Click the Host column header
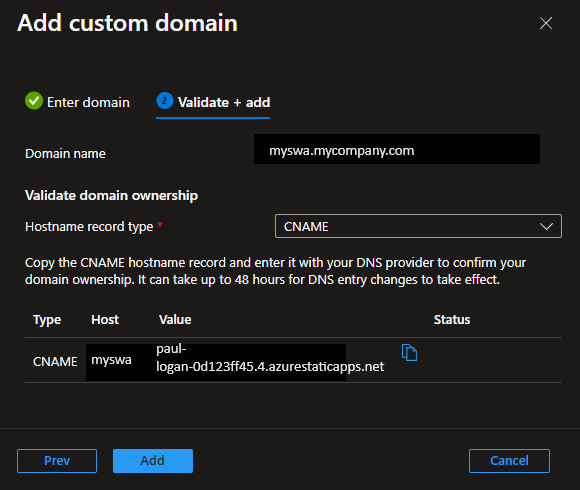 pyautogui.click(x=105, y=320)
